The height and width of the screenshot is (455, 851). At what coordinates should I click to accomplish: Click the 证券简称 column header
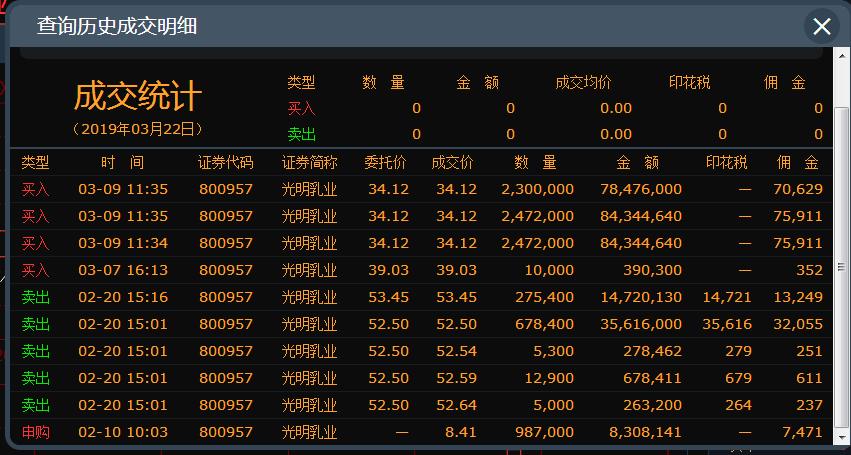309,163
